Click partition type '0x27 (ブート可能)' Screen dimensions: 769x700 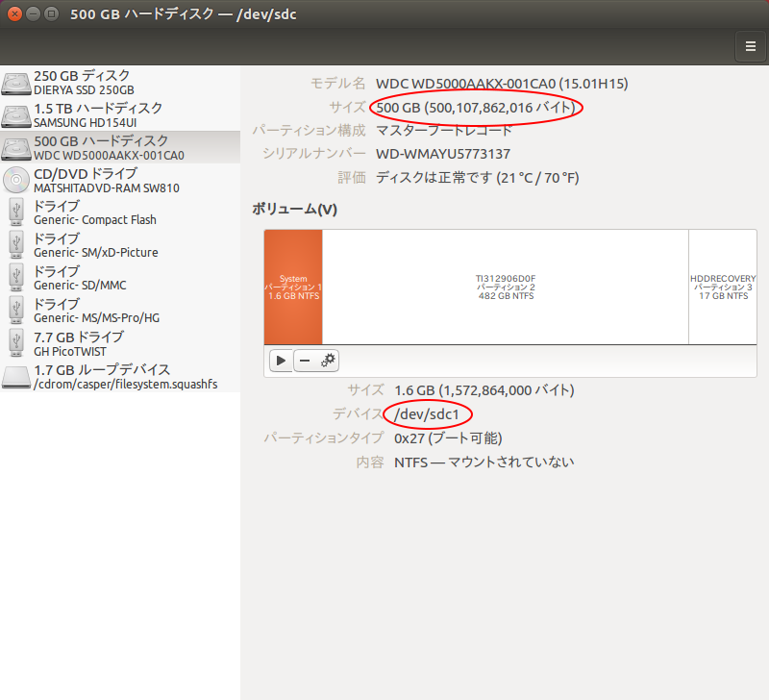[x=448, y=438]
